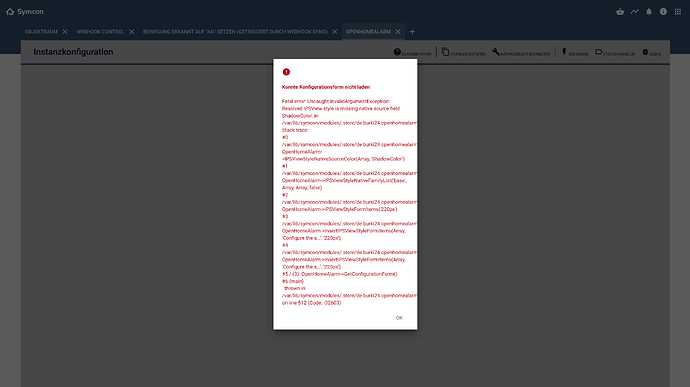The width and height of the screenshot is (690, 387).
Task: Switch to the Objektbaum tab
Action: 41,32
